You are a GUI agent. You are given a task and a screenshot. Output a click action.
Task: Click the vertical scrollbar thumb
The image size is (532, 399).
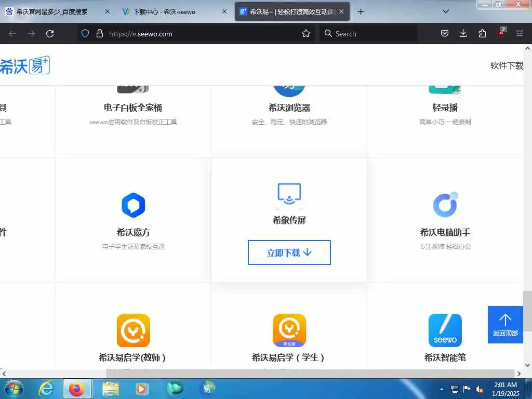click(x=527, y=311)
